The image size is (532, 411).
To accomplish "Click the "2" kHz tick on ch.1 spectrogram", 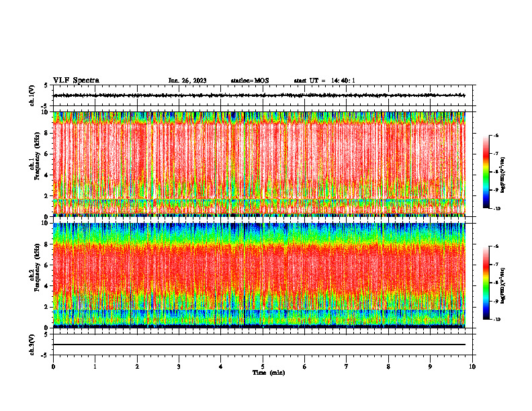I will tap(47, 196).
